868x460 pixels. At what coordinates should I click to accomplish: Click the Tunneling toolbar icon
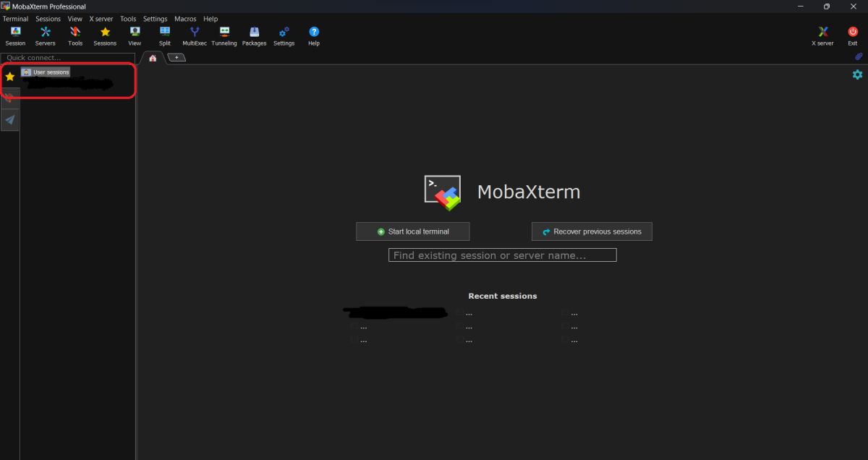tap(224, 33)
